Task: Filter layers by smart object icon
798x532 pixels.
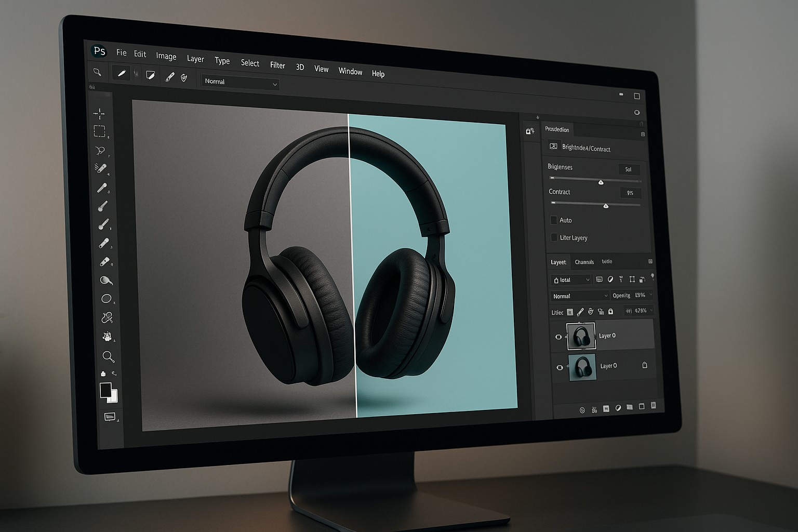Action: point(642,280)
